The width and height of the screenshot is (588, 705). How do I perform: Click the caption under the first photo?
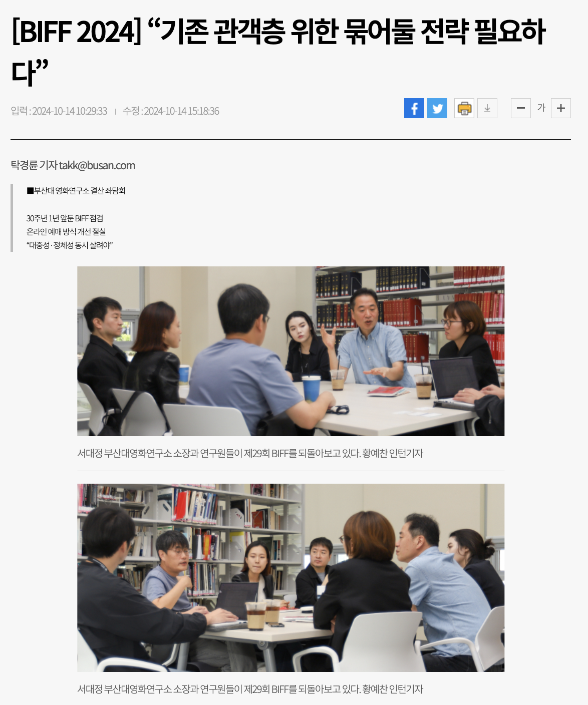[250, 453]
